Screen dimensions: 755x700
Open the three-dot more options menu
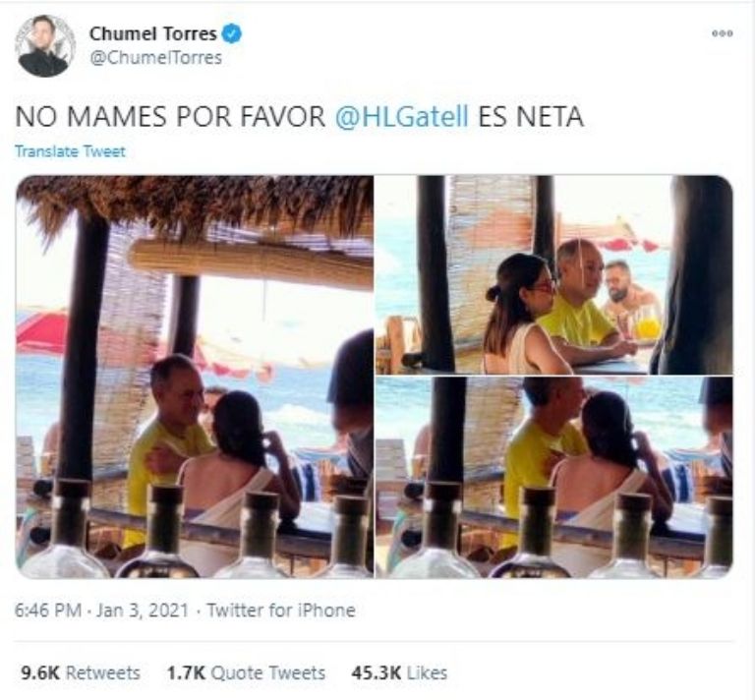pos(723,33)
